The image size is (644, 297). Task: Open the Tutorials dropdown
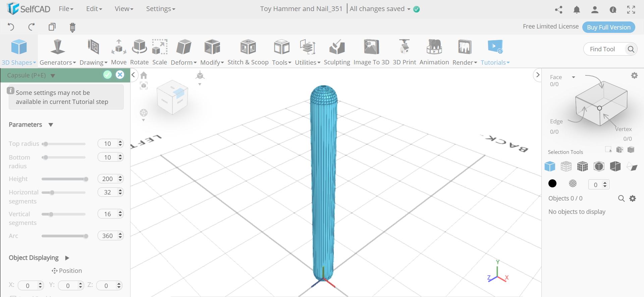pos(495,52)
